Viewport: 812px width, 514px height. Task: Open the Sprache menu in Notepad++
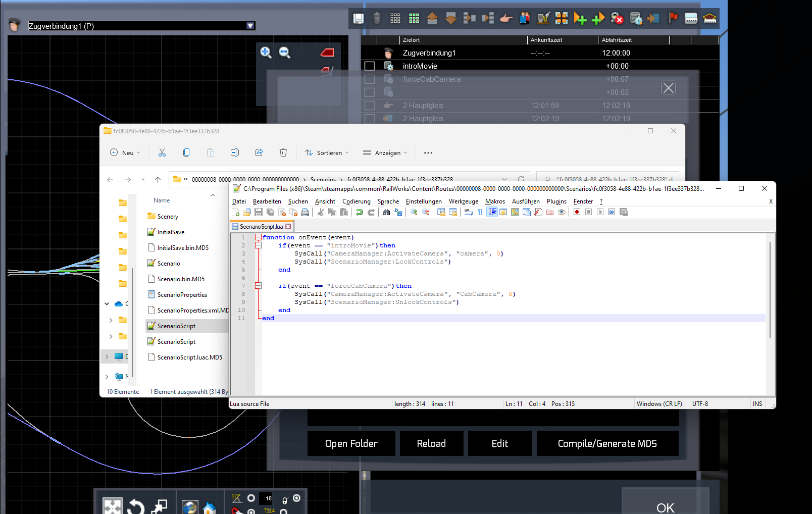(388, 201)
